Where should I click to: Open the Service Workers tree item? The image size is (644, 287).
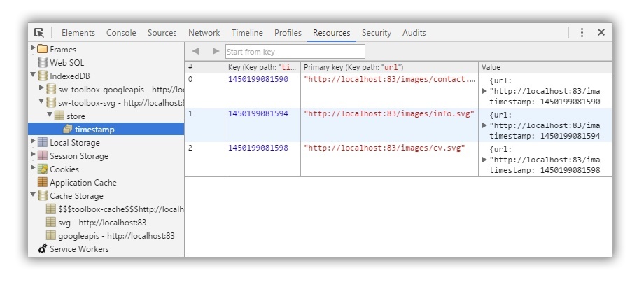point(79,249)
